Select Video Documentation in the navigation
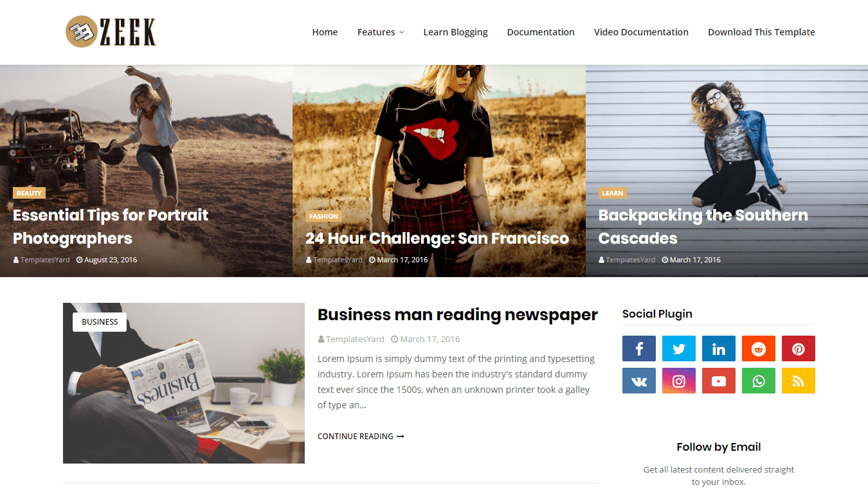868x488 pixels. pyautogui.click(x=641, y=32)
